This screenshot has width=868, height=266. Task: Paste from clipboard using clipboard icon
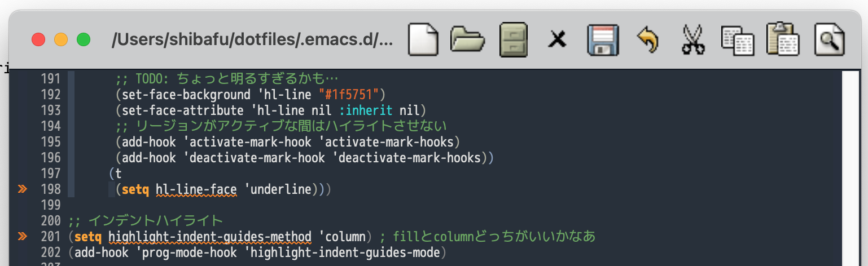783,40
